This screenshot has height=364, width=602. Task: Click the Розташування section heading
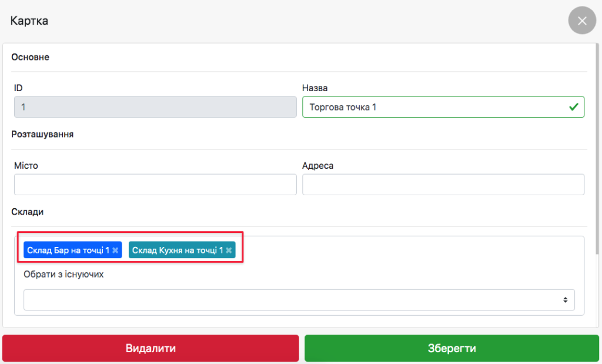(42, 134)
